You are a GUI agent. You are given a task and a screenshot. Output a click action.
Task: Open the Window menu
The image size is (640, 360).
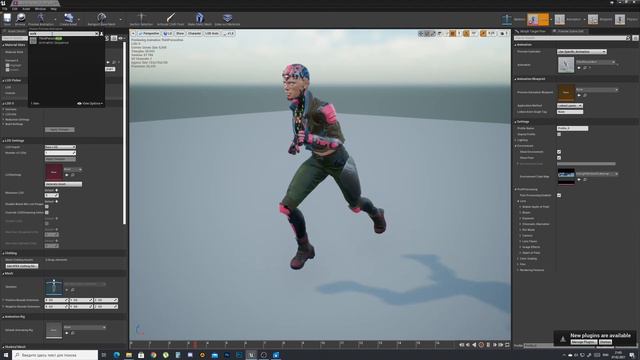[40, 9]
